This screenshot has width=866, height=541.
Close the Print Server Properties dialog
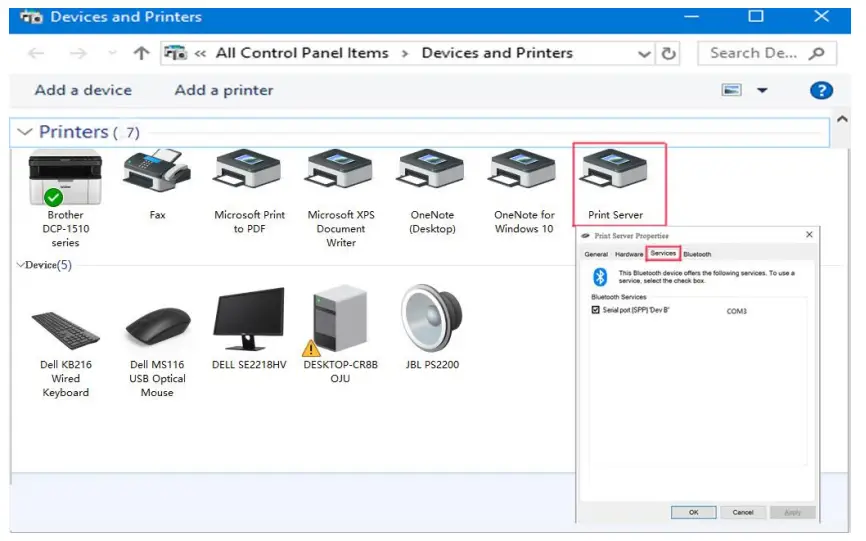pyautogui.click(x=809, y=235)
